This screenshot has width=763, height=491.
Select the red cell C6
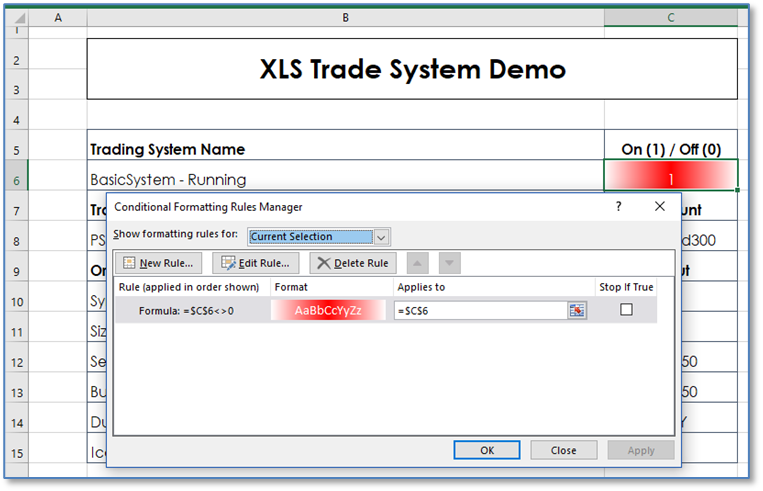[671, 176]
